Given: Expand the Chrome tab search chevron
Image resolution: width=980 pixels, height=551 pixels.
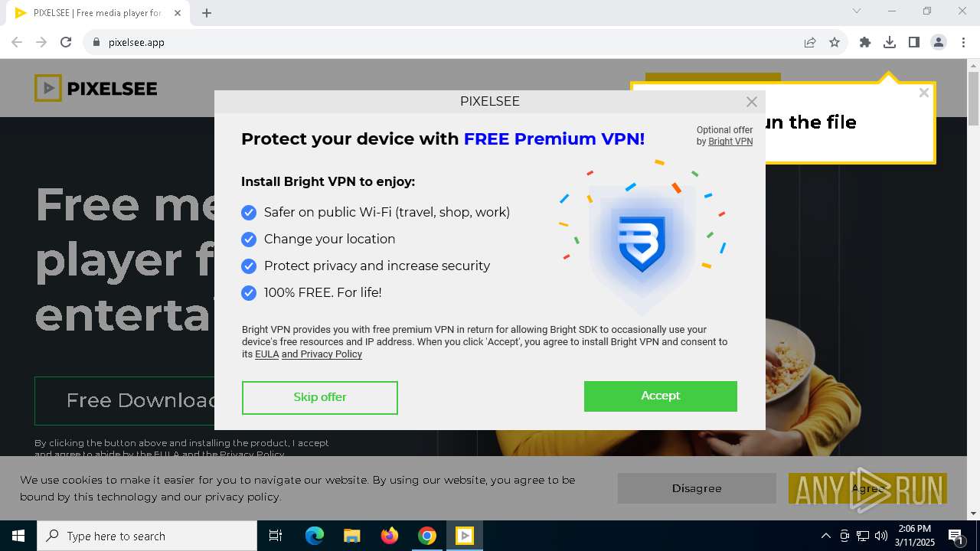Looking at the screenshot, I should 857,11.
